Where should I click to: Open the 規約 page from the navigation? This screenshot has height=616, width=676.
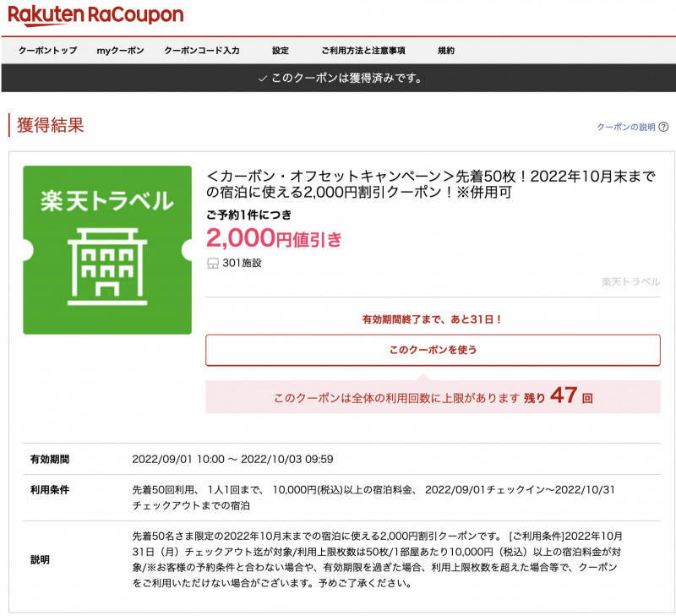click(445, 50)
